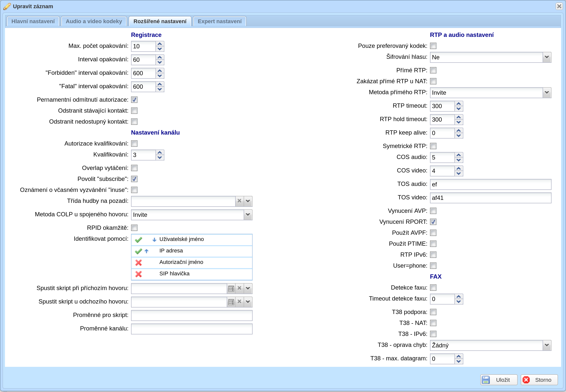Toggle Vynucení RPORT checkbox
The width and height of the screenshot is (566, 392).
433,222
